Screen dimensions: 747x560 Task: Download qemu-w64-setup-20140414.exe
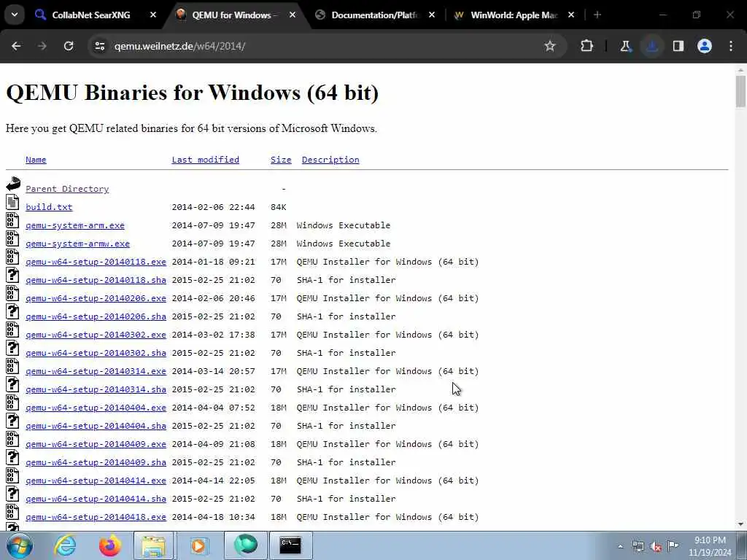point(96,481)
